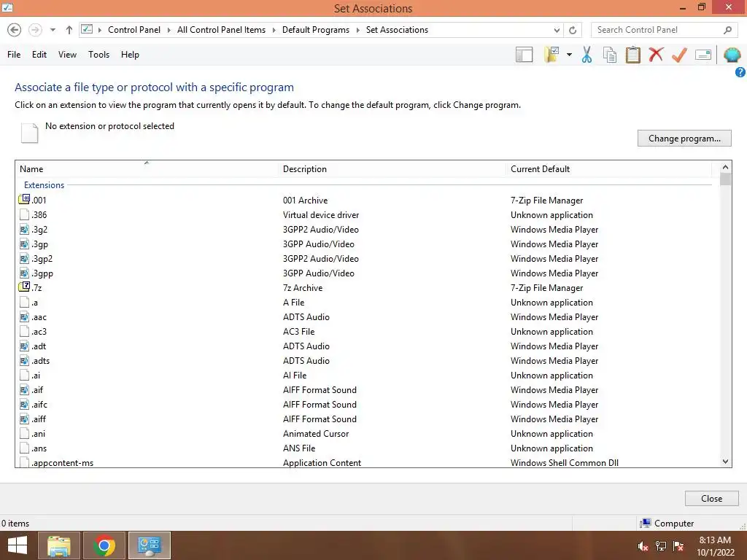The height and width of the screenshot is (560, 747).
Task: Select the .3gp extension row
Action: click(365, 244)
